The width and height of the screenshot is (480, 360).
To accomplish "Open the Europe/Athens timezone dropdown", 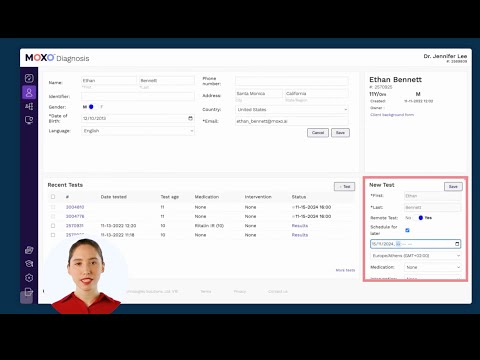I will click(x=416, y=256).
